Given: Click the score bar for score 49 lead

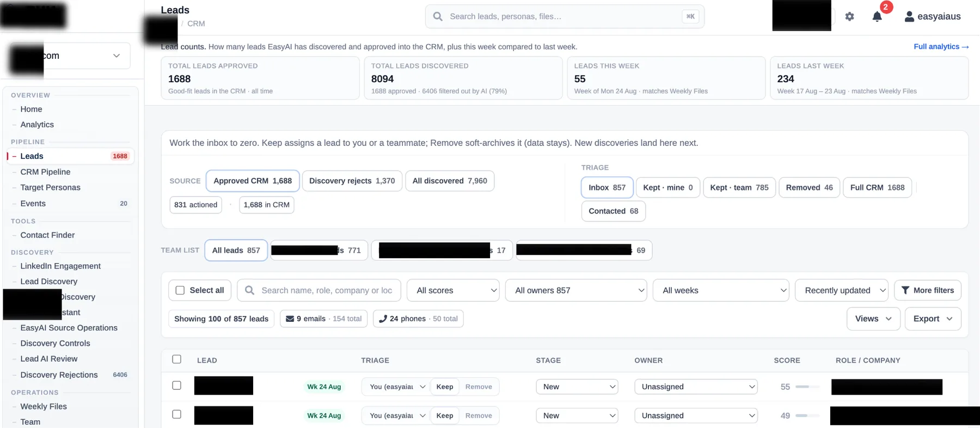Looking at the screenshot, I should pyautogui.click(x=807, y=415).
